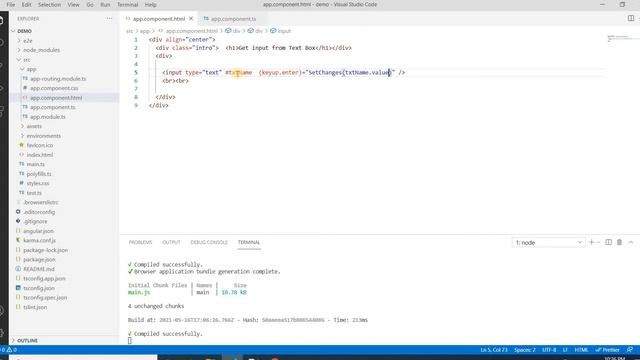Open the Run menu

105,4
